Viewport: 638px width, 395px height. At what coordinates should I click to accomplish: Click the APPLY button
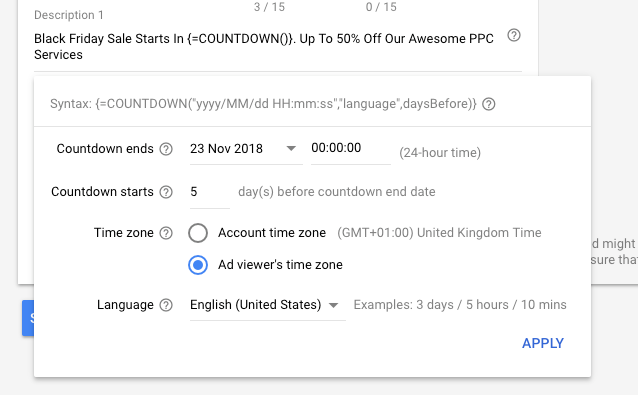[x=543, y=343]
